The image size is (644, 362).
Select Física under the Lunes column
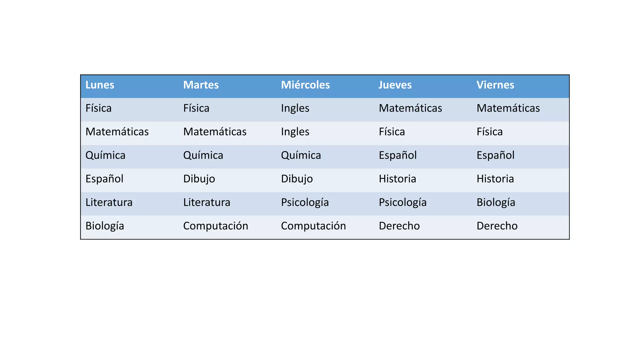98,108
